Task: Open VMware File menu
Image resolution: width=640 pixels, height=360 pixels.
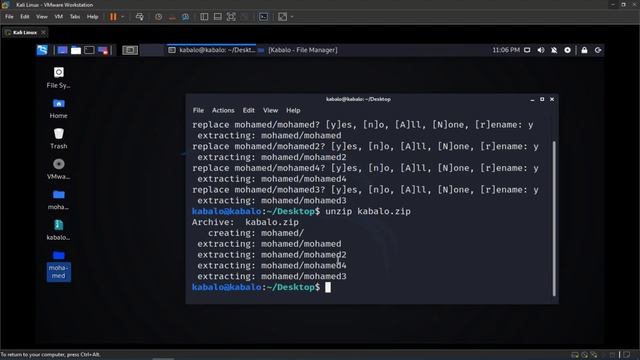Action: (9, 17)
